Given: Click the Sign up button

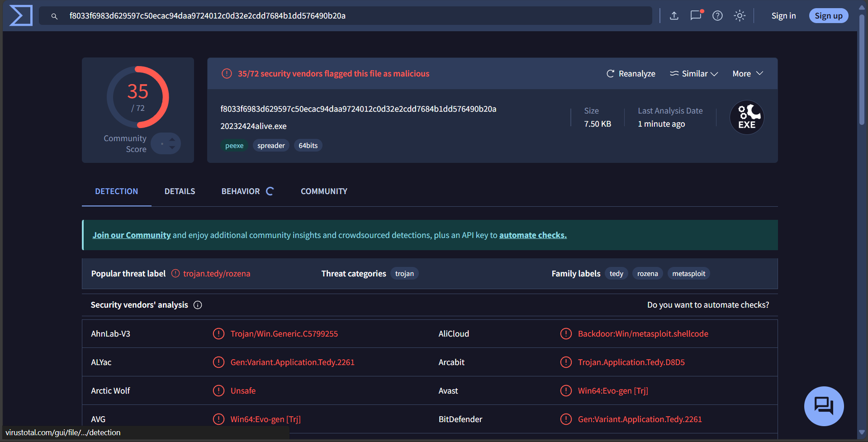Looking at the screenshot, I should [829, 16].
